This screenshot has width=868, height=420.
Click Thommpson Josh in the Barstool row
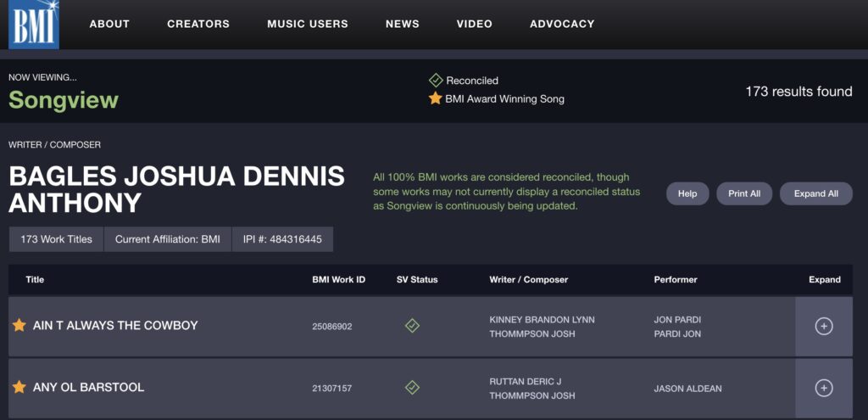532,395
